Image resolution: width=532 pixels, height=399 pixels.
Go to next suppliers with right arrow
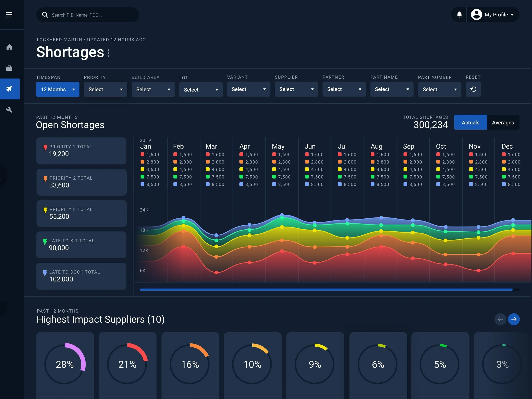[x=513, y=319]
